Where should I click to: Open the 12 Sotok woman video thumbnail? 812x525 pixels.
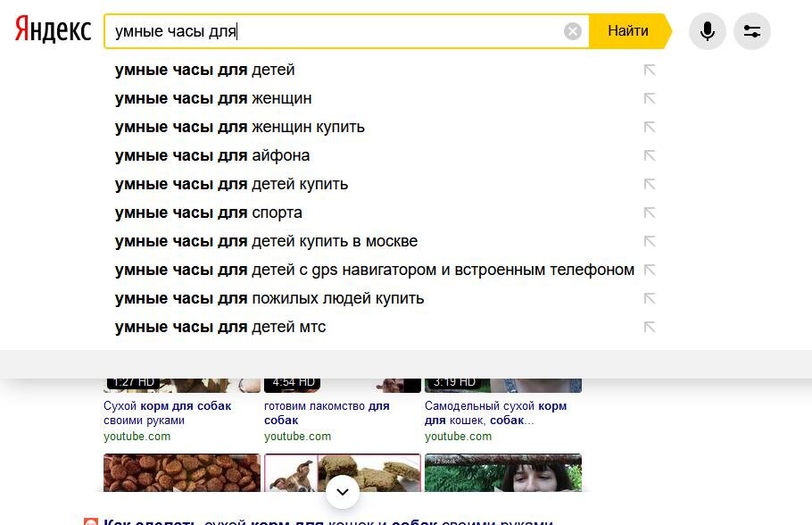click(503, 472)
